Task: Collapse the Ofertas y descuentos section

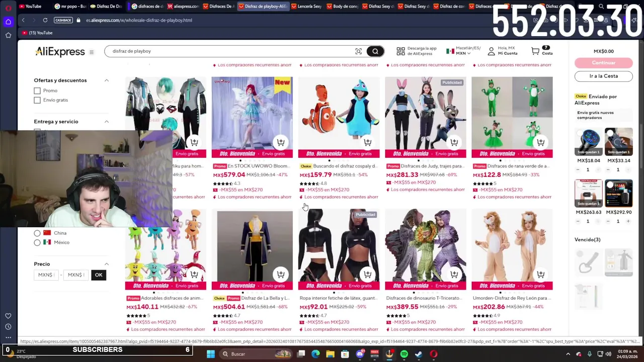Action: pos(106,80)
